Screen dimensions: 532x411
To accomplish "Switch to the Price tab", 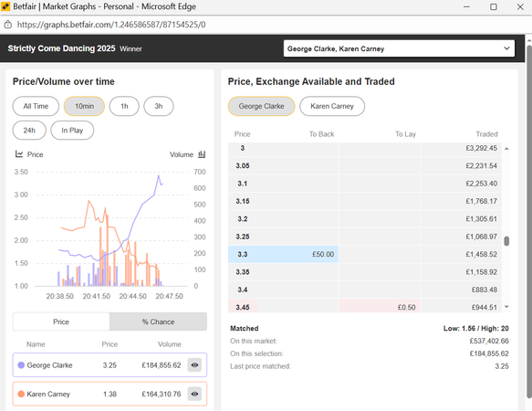I will (61, 321).
